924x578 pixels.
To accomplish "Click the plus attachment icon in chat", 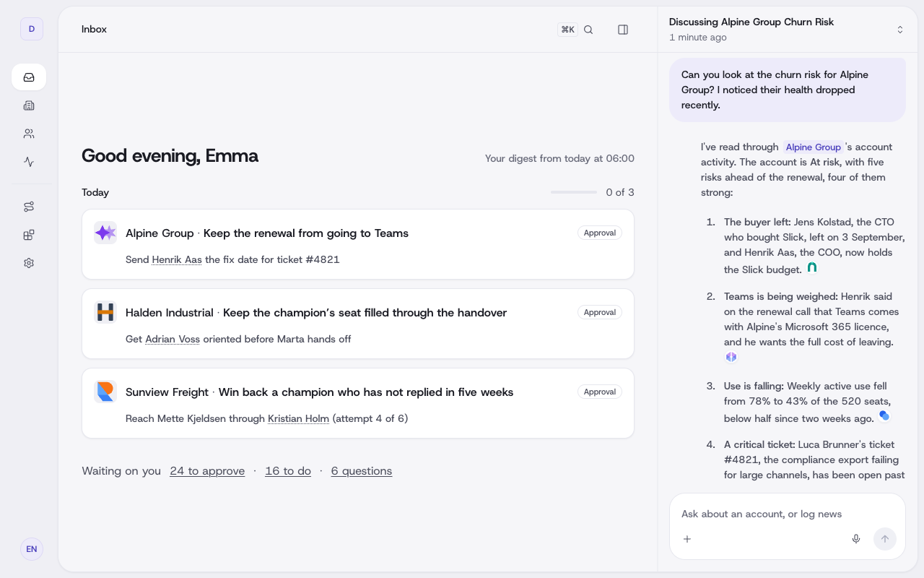I will point(687,539).
